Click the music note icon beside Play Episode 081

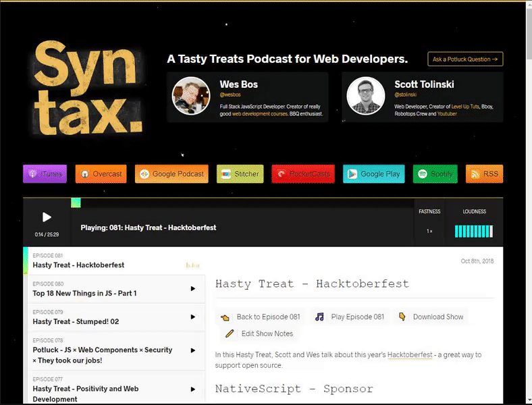click(319, 317)
